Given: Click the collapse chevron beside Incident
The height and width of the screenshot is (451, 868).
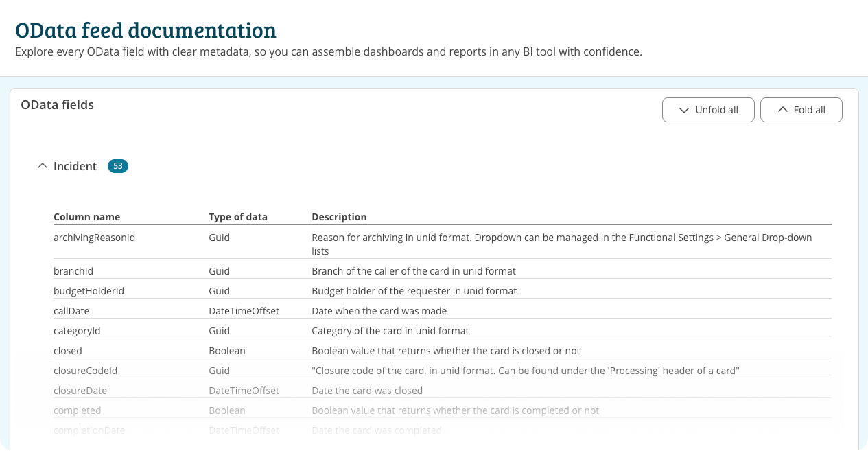Looking at the screenshot, I should pyautogui.click(x=43, y=165).
